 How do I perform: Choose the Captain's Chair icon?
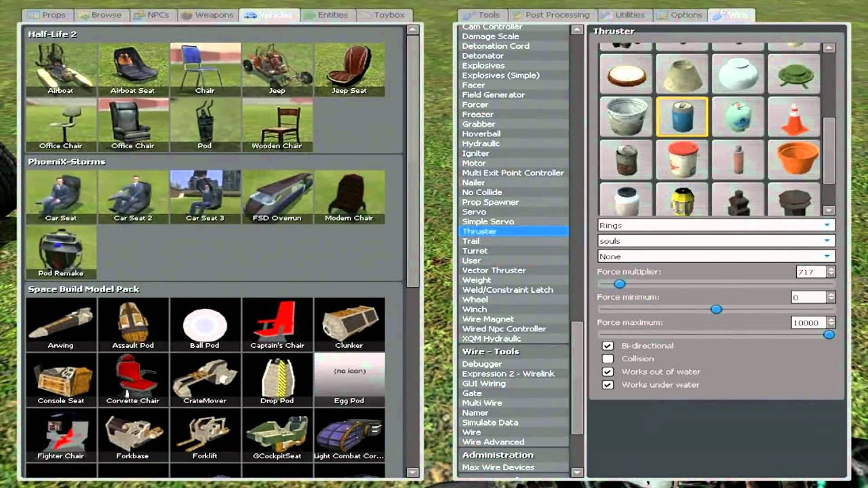click(277, 324)
